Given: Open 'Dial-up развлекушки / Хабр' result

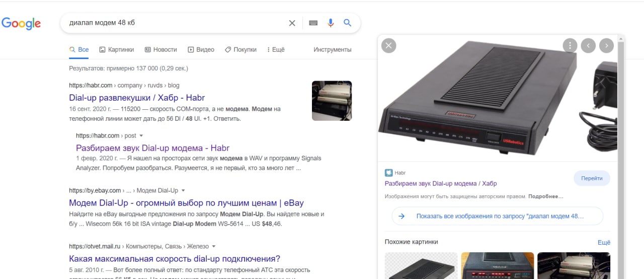Looking at the screenshot, I should [x=137, y=98].
